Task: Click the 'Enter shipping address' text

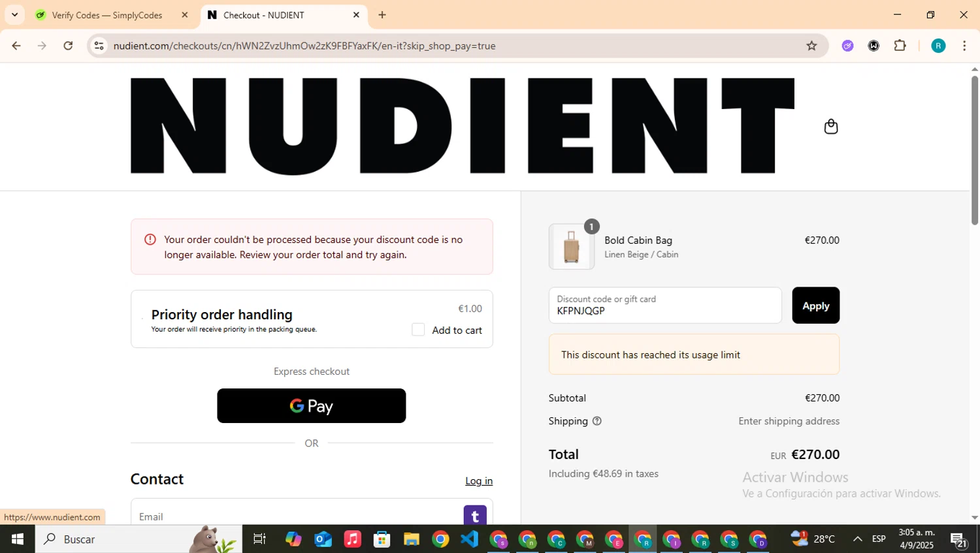Action: tap(789, 421)
